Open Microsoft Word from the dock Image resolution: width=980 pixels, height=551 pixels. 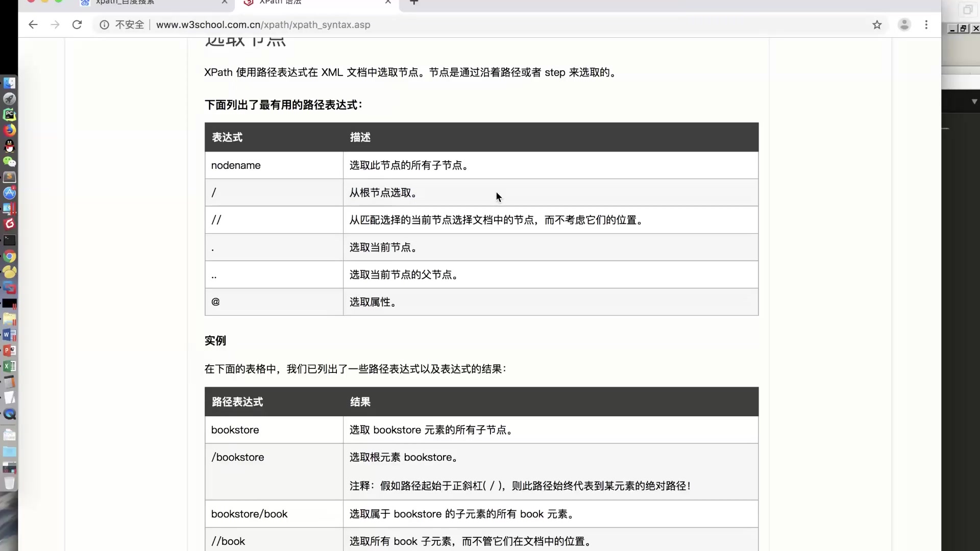point(10,335)
